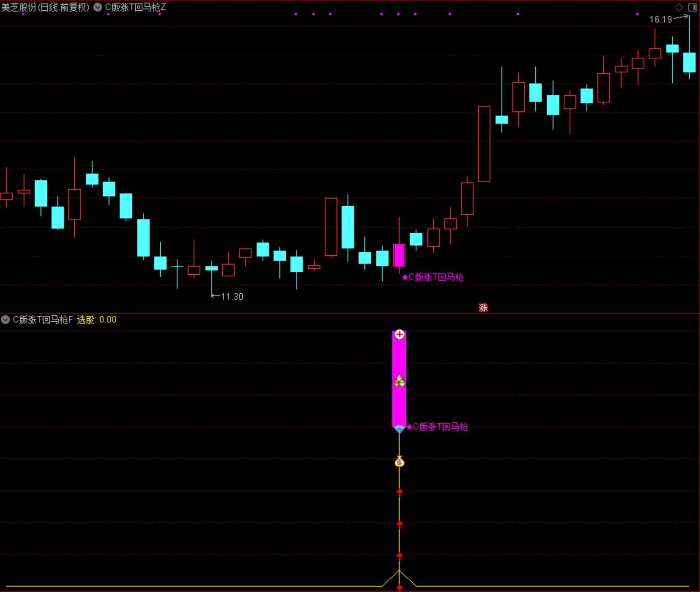Click the money bag icon on yellow line
This screenshot has width=700, height=592.
click(400, 461)
